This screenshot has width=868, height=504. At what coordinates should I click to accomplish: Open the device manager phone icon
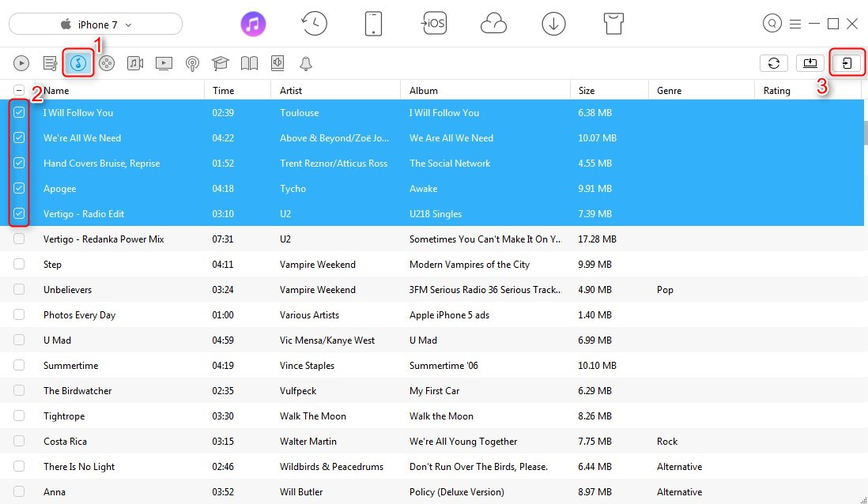pos(374,24)
